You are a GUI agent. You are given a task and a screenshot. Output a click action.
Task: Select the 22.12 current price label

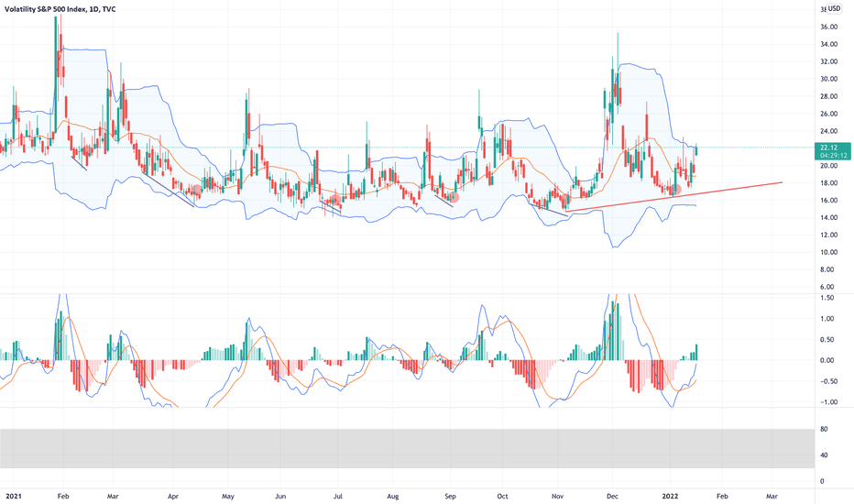(x=828, y=148)
